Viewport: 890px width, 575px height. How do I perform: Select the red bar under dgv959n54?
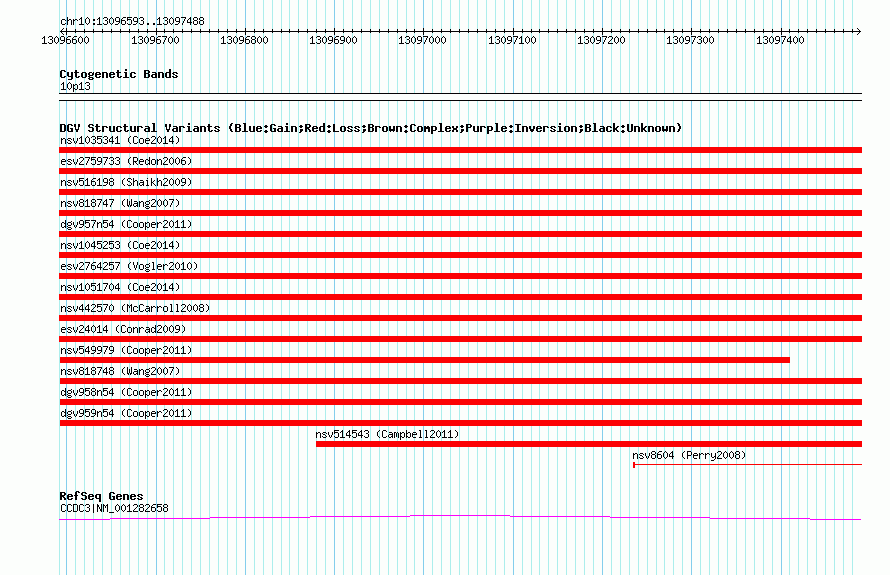[x=460, y=423]
